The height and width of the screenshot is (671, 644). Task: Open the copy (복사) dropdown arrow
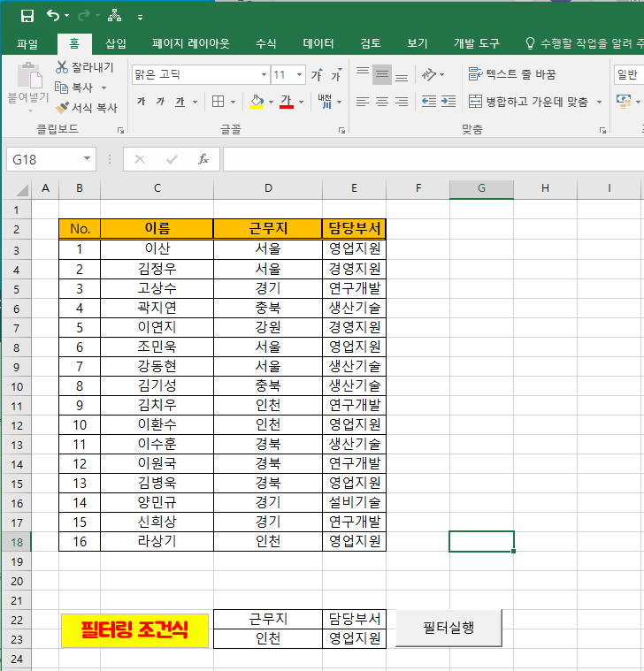pos(103,88)
